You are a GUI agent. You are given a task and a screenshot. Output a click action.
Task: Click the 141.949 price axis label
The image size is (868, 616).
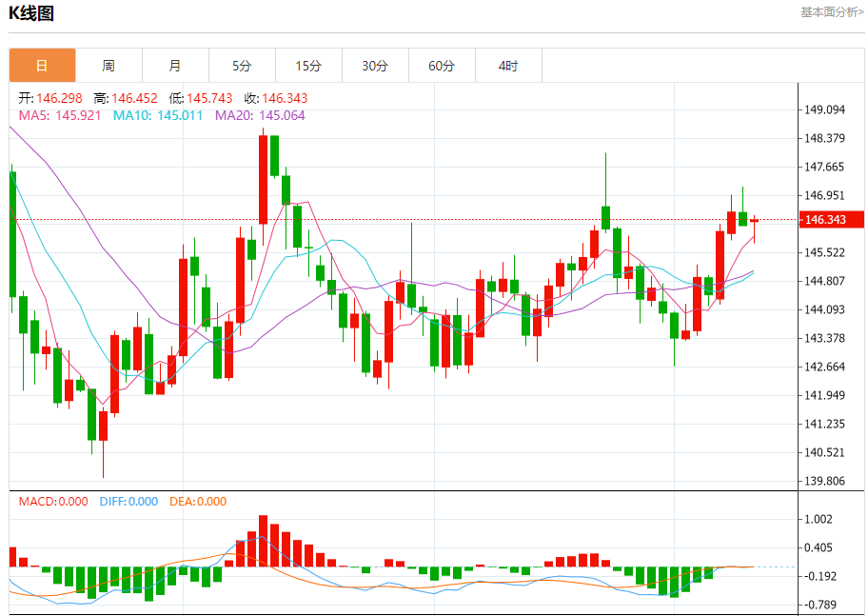[x=824, y=395]
